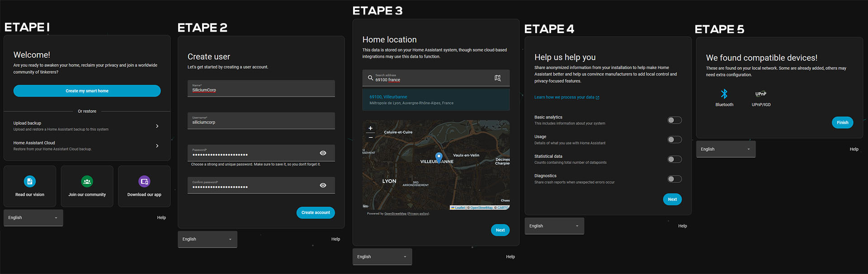Viewport: 868px width, 274px height.
Task: Select the UPnP/IGD device icon
Action: pos(761,94)
